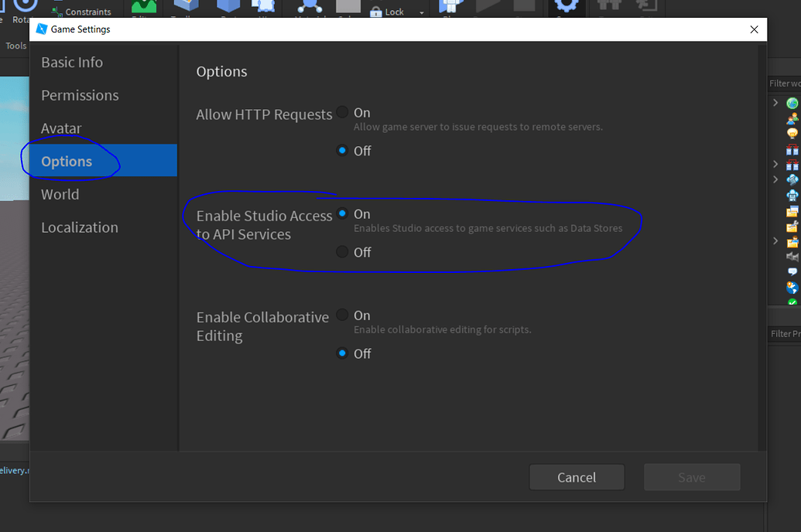801x532 pixels.
Task: Select ReplicatedStorage icon with expand arrow
Action: pos(792,165)
